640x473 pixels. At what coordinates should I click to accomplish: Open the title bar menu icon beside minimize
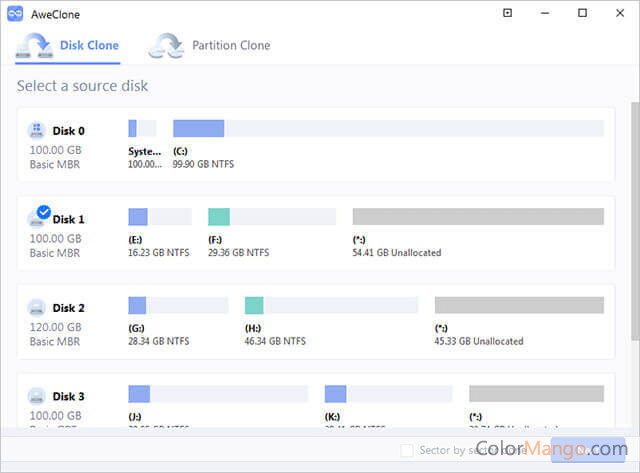tap(507, 13)
